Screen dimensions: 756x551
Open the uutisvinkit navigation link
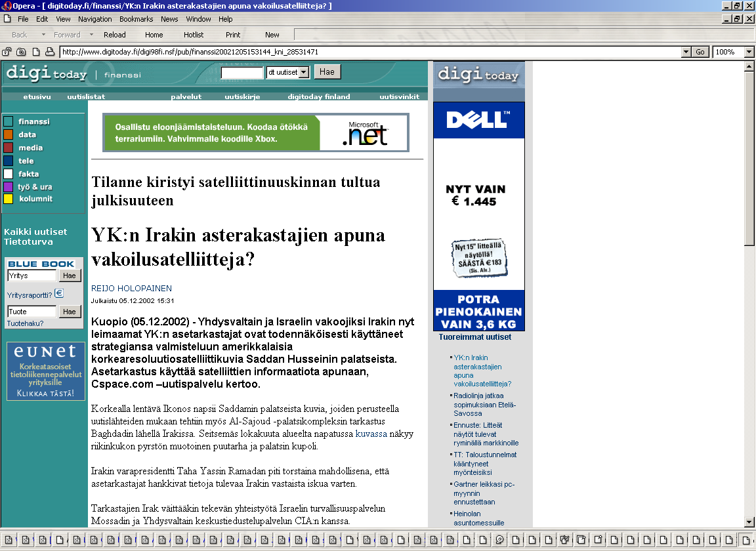click(399, 96)
